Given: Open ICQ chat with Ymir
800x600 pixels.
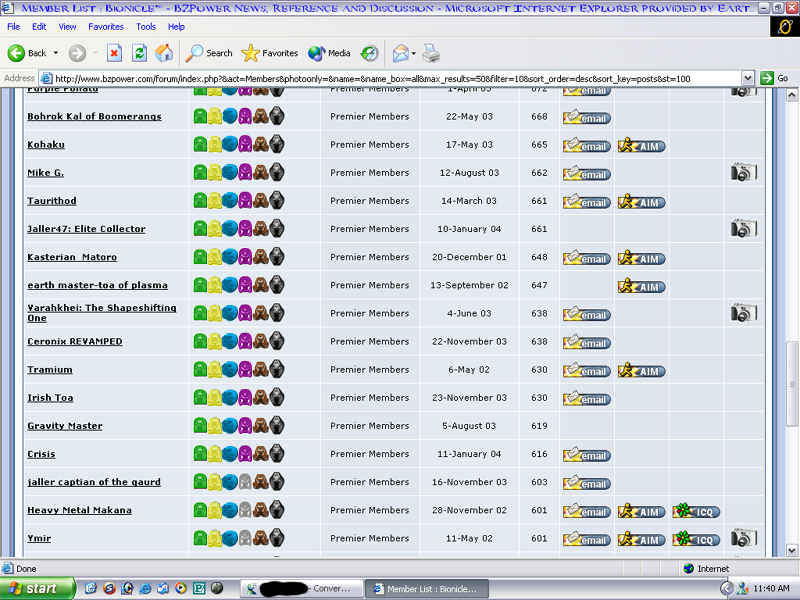Looking at the screenshot, I should (695, 539).
